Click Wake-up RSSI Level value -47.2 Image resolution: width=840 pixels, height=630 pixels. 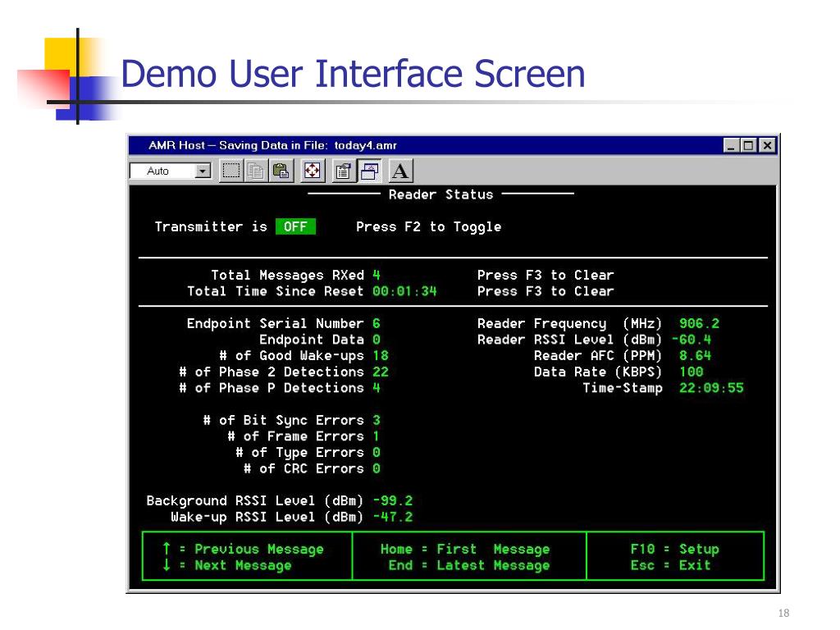point(393,517)
